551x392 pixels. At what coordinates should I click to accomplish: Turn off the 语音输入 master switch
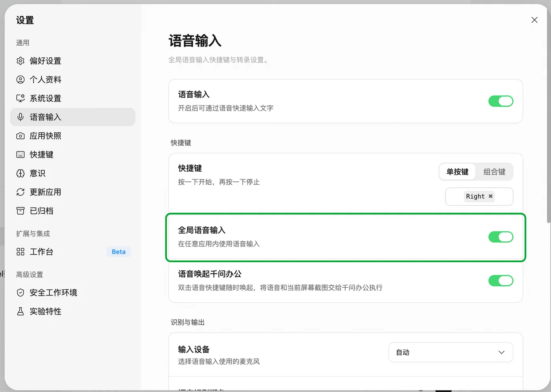501,101
